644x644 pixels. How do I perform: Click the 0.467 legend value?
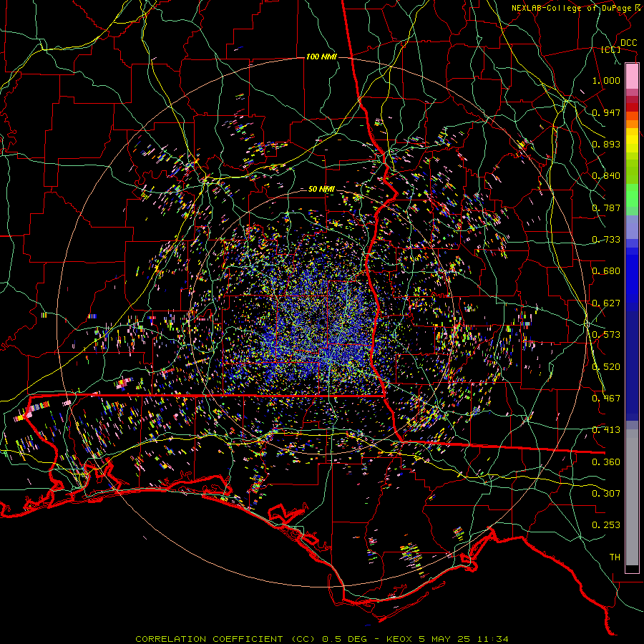(x=606, y=399)
